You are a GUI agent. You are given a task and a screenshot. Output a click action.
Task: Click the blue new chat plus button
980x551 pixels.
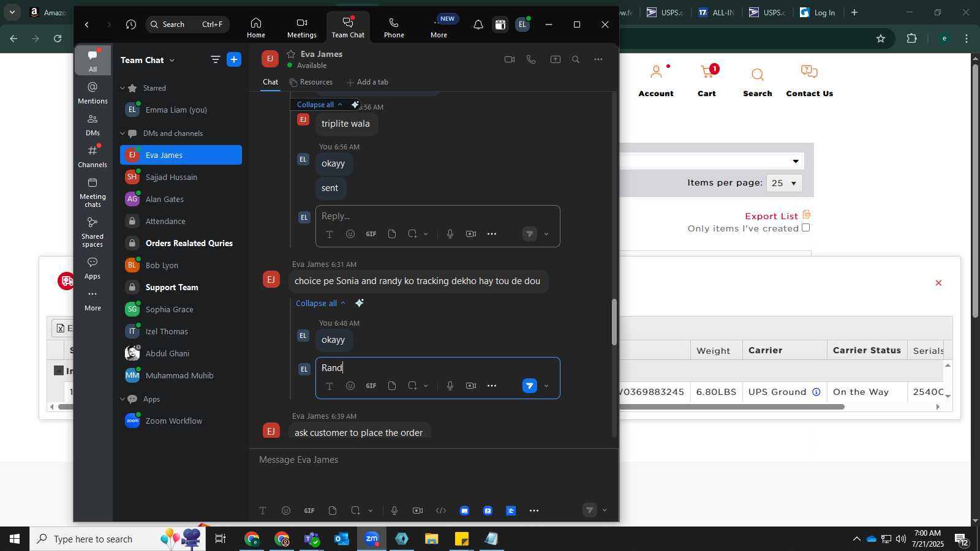(234, 59)
